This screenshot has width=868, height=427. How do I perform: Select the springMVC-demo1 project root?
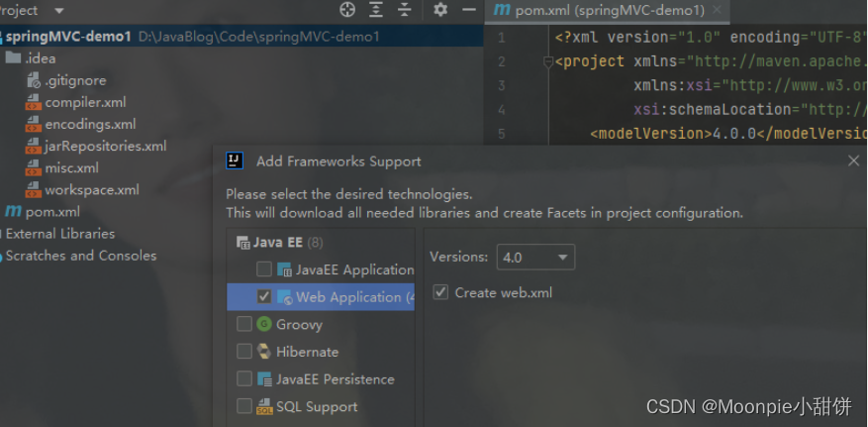tap(241, 37)
